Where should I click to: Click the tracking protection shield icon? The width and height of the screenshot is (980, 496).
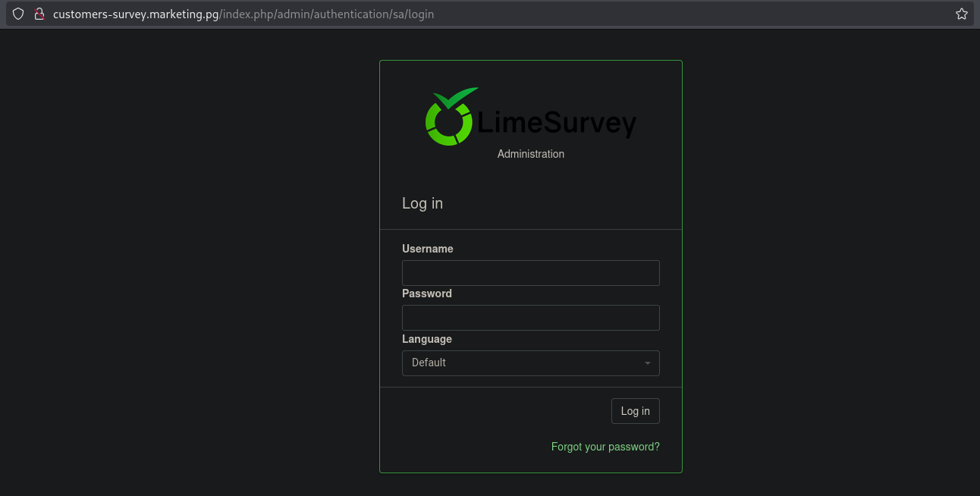(18, 14)
